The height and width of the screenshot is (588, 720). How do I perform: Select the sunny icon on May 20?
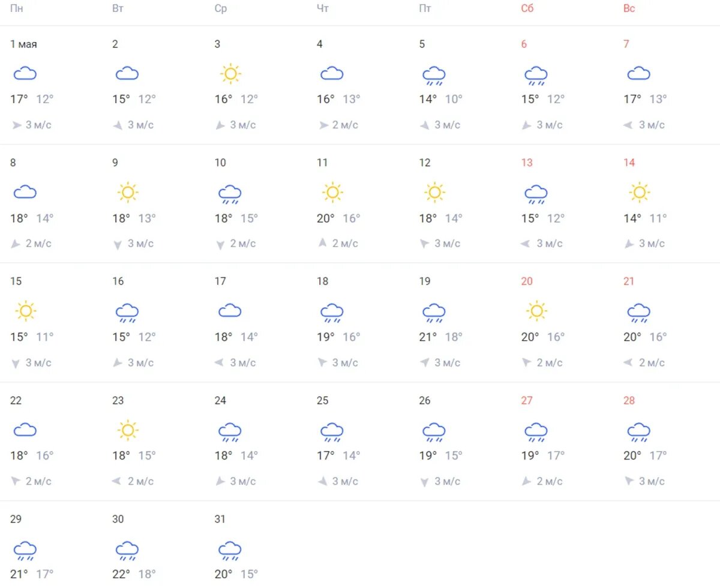coord(536,311)
